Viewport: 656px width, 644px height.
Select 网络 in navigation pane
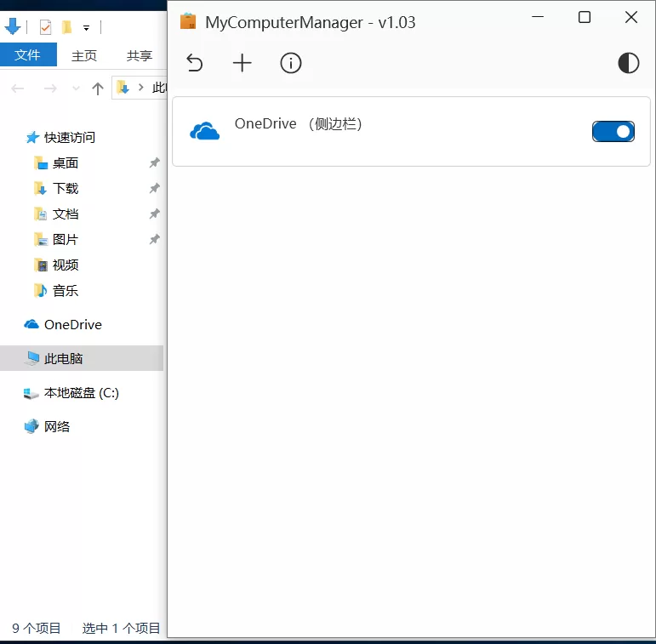pos(57,426)
